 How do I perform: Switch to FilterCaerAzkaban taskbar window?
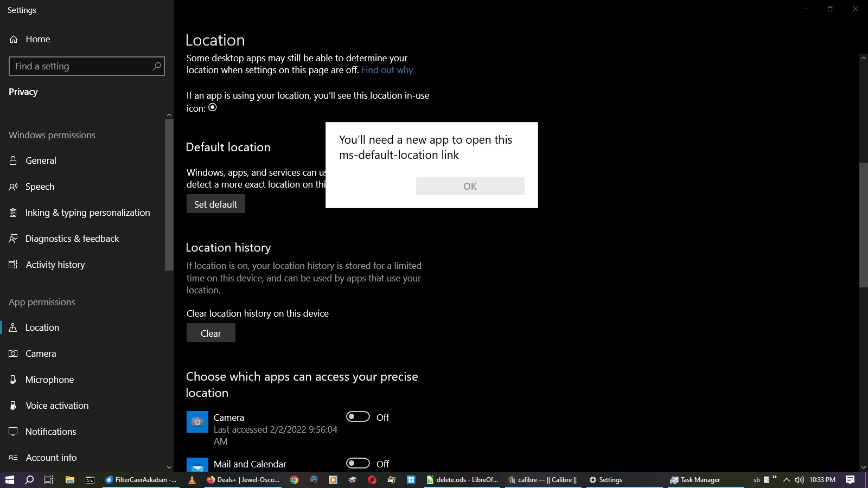coord(141,480)
